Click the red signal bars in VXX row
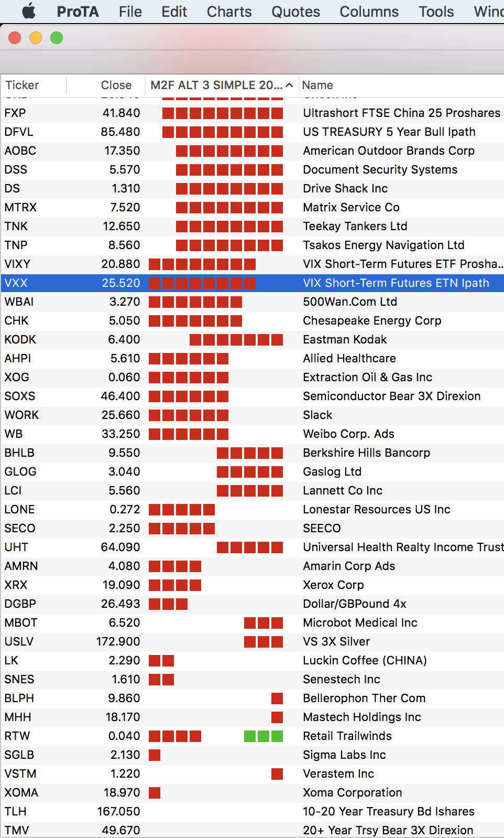504x838 pixels. 202,283
